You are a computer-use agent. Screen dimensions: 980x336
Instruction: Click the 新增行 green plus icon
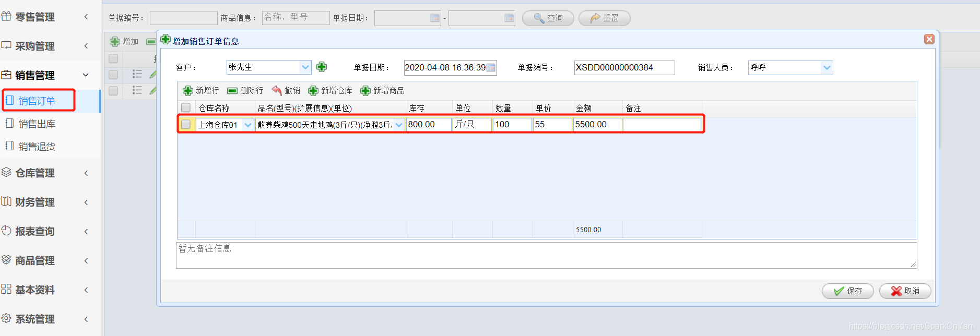click(188, 91)
